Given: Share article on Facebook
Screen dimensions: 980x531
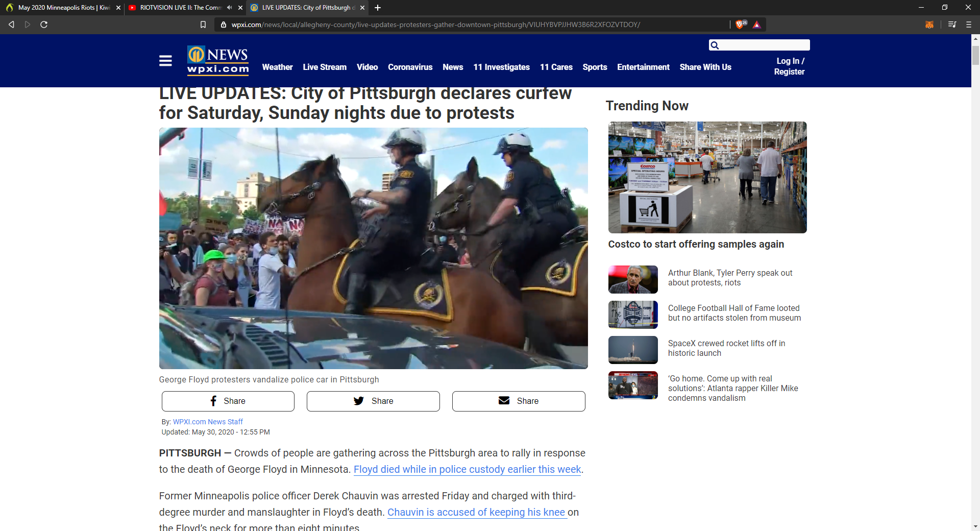Looking at the screenshot, I should coord(228,401).
